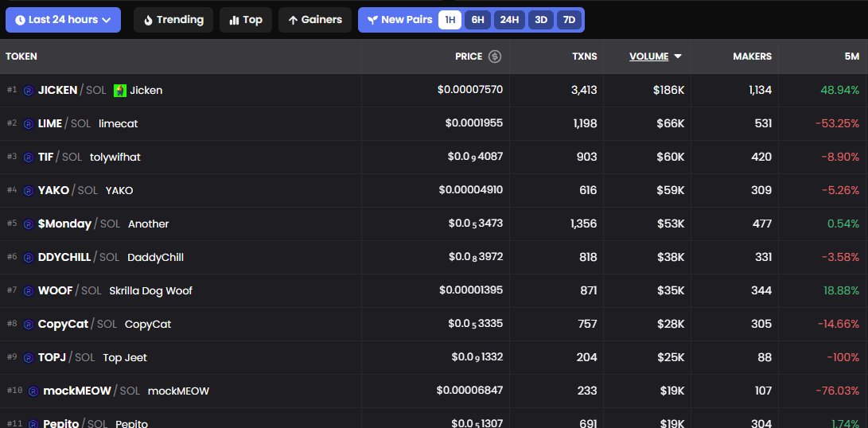Select the 1H new pairs timeframe
Screen dimensions: 868x428
pos(450,20)
